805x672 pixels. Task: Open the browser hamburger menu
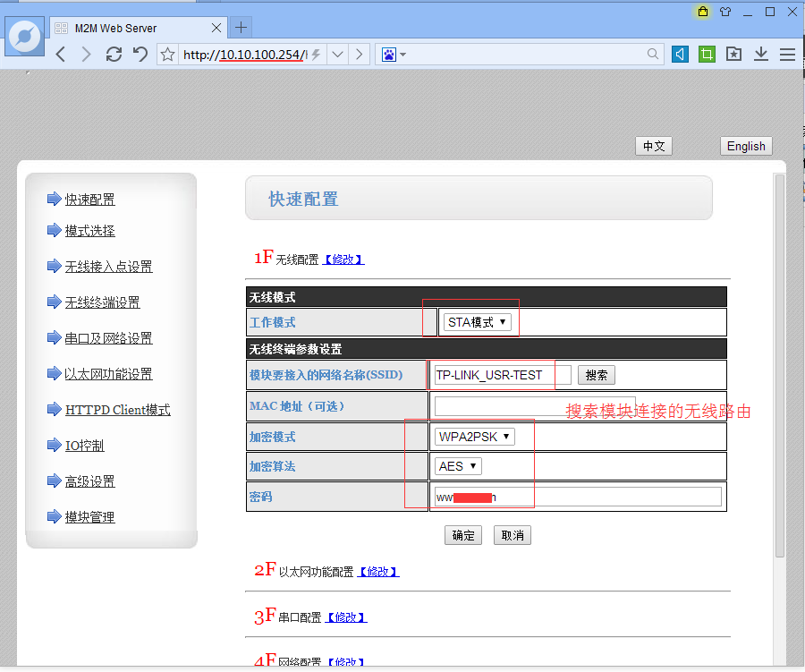(787, 55)
